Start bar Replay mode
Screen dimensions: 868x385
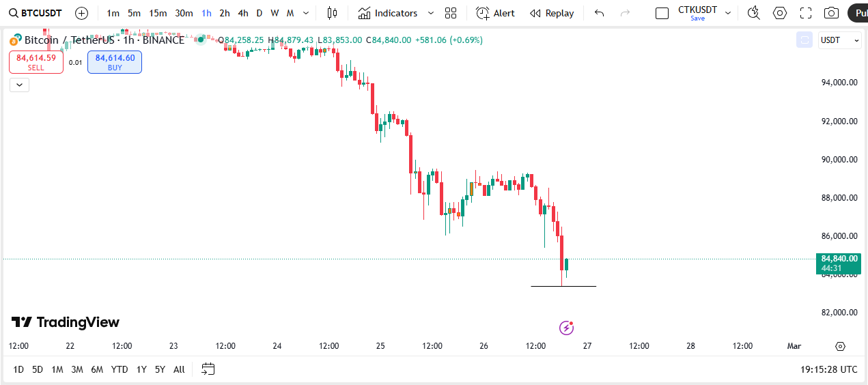552,13
